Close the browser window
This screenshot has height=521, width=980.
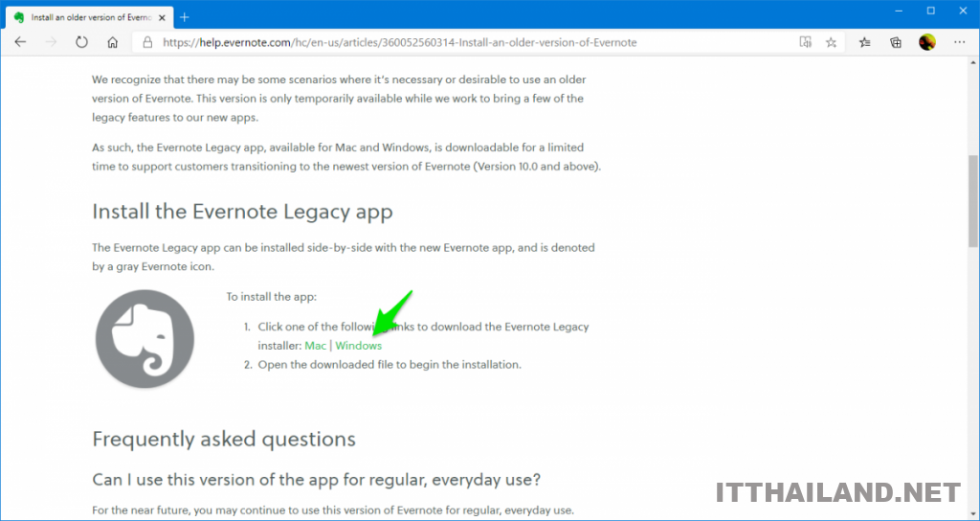[x=963, y=11]
